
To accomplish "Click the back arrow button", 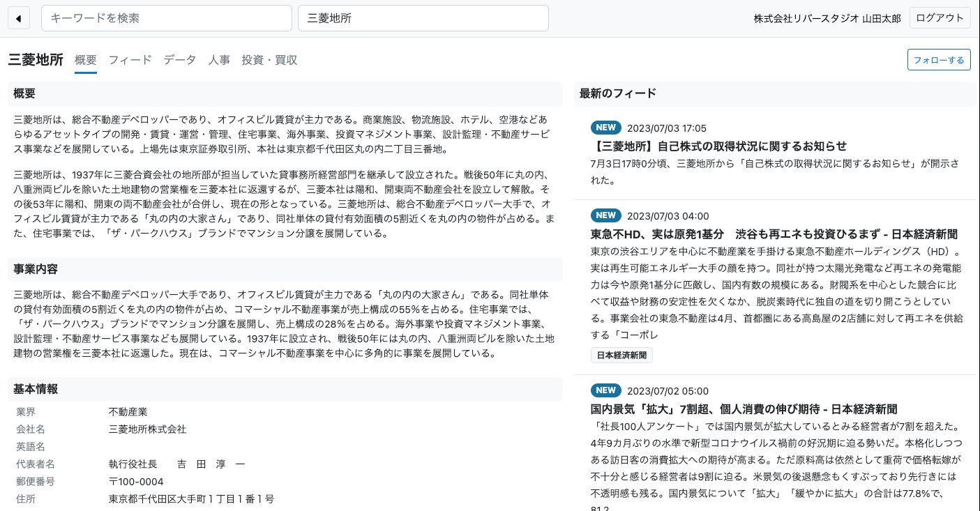I will (x=19, y=18).
